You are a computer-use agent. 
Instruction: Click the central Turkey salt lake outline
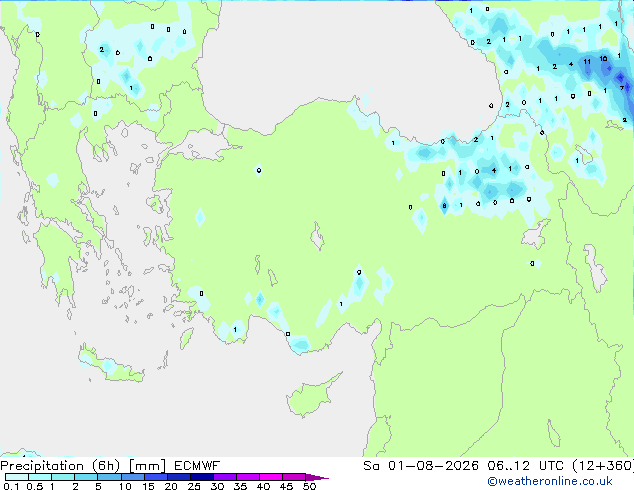click(x=317, y=237)
